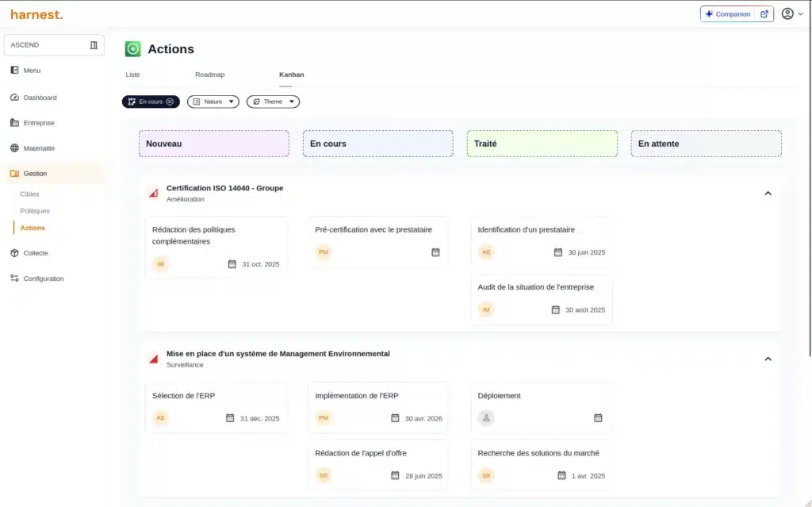The height and width of the screenshot is (507, 812).
Task: Remove the En cours filter chip
Action: click(x=170, y=102)
